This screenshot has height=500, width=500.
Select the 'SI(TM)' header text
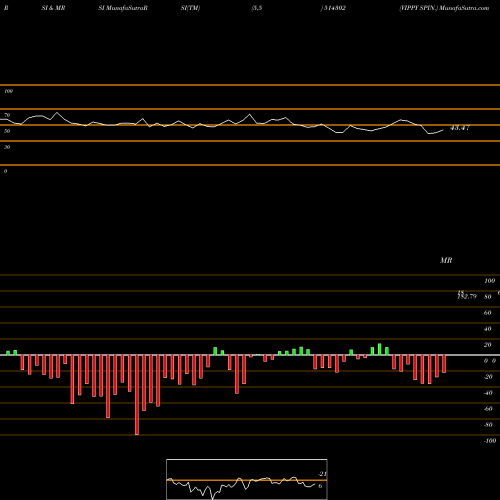tap(190, 8)
